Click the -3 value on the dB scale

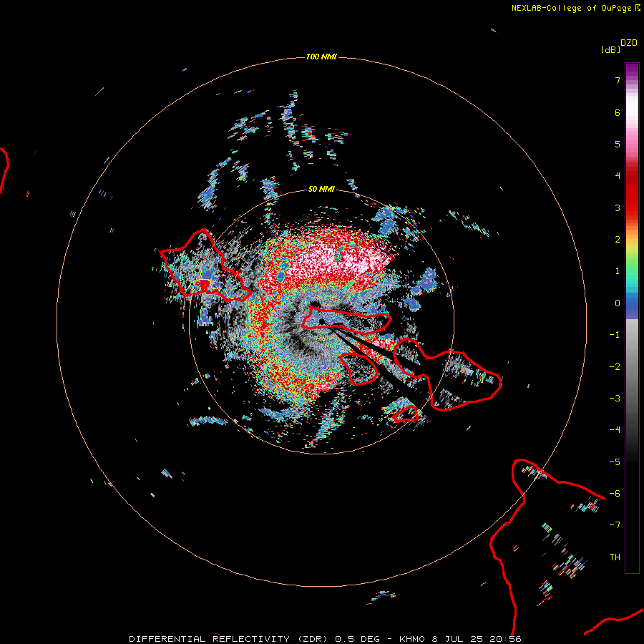pyautogui.click(x=615, y=399)
